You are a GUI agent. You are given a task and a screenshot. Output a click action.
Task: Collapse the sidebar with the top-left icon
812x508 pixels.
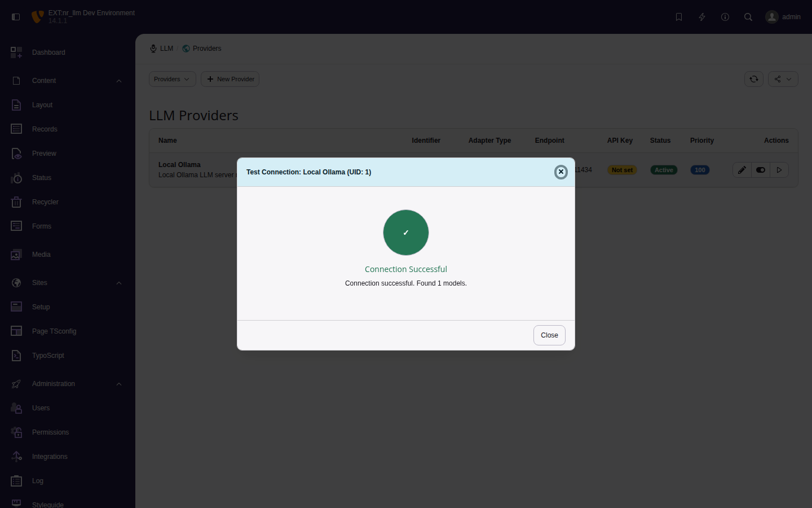pos(16,16)
